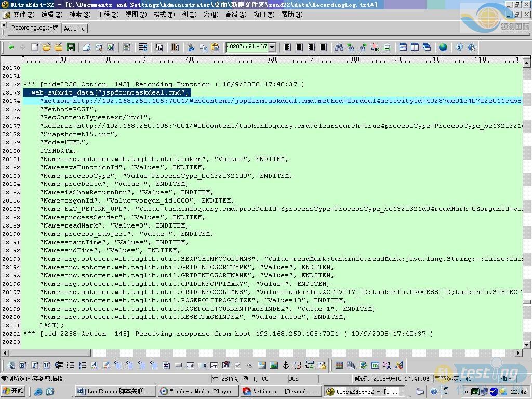Click the Save file floppy disk icon
The width and height of the screenshot is (532, 399).
pos(71,47)
